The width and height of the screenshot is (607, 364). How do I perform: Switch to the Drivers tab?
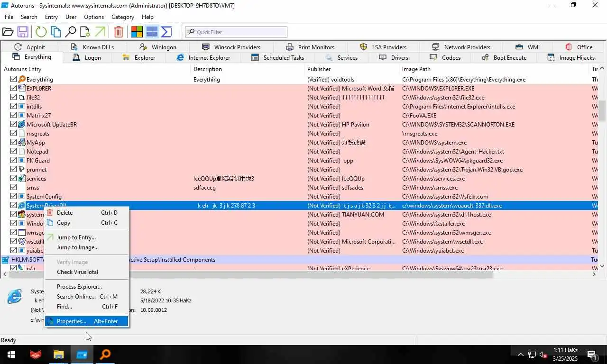coord(394,57)
